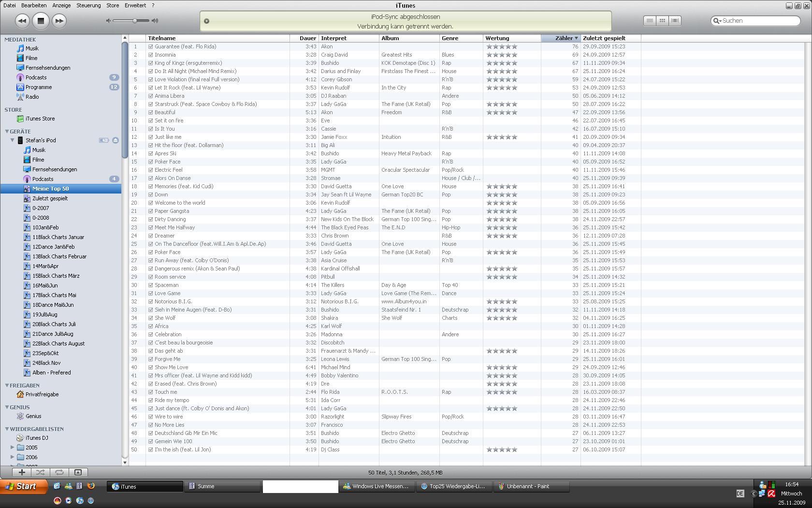Skip to the next track
The image size is (812, 508).
[x=59, y=21]
